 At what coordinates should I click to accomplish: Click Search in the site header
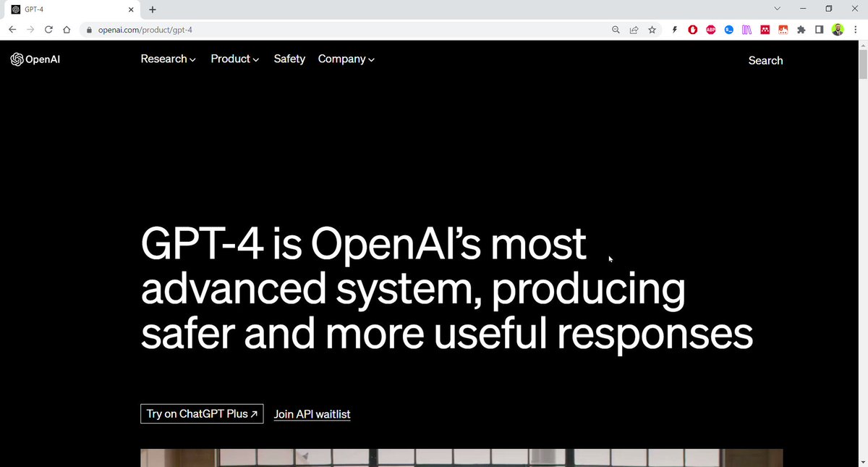765,61
